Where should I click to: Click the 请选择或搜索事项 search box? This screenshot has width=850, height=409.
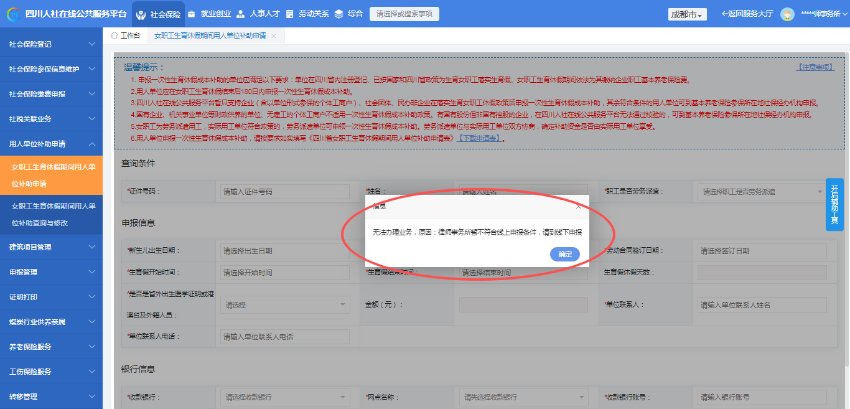(x=404, y=15)
